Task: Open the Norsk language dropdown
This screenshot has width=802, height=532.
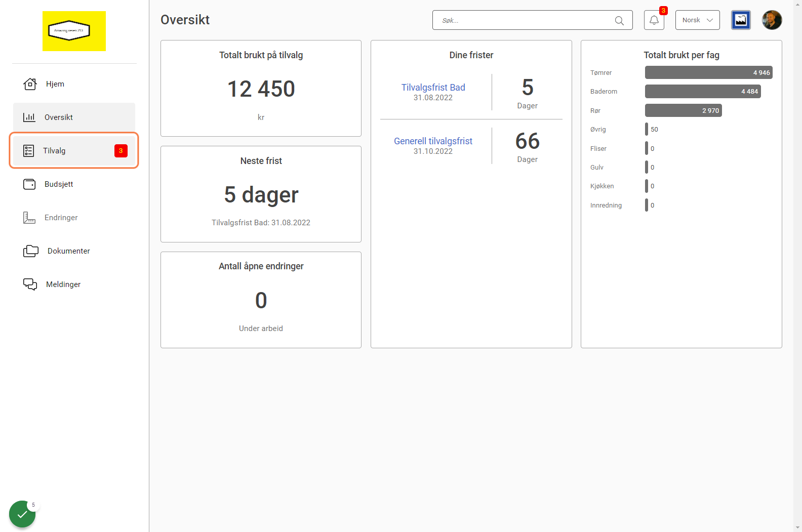Action: [x=698, y=20]
